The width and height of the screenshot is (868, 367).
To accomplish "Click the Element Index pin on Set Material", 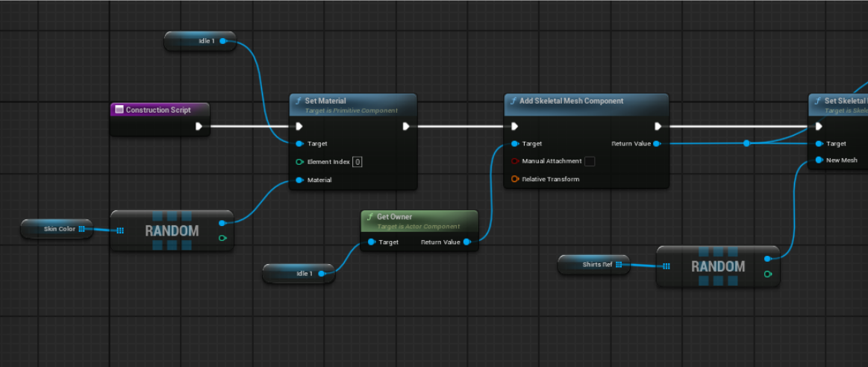I will (x=299, y=162).
